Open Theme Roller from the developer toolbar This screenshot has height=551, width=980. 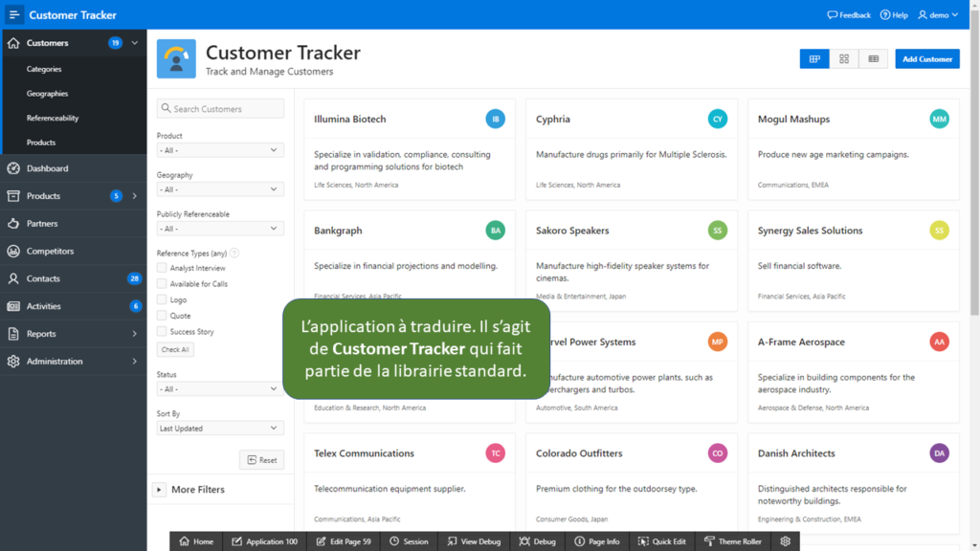(732, 541)
